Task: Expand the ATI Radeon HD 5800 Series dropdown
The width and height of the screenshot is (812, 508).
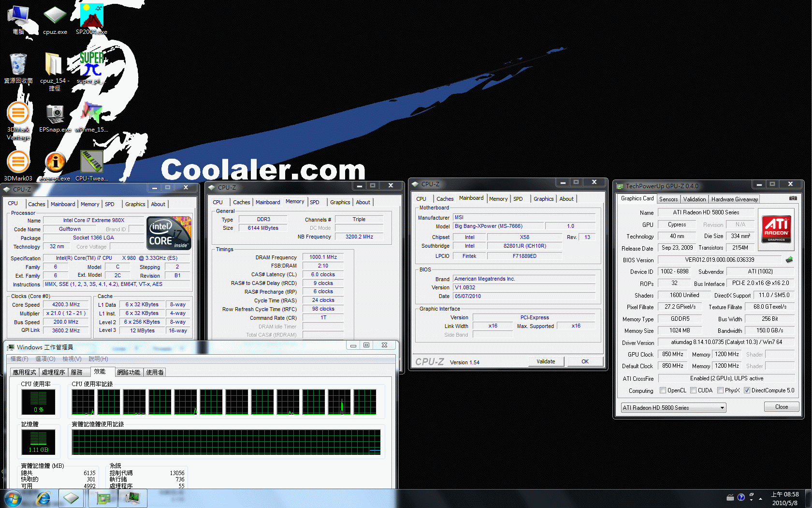Action: 674,408
